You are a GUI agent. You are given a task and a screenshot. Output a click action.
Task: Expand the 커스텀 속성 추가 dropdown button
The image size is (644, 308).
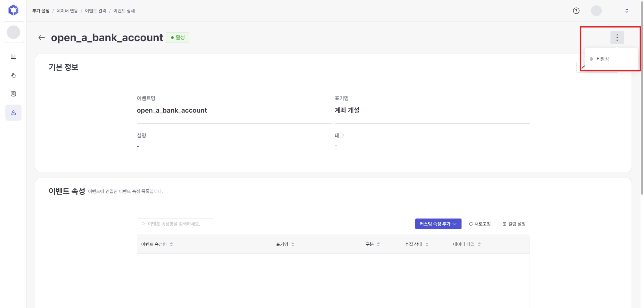pyautogui.click(x=438, y=224)
